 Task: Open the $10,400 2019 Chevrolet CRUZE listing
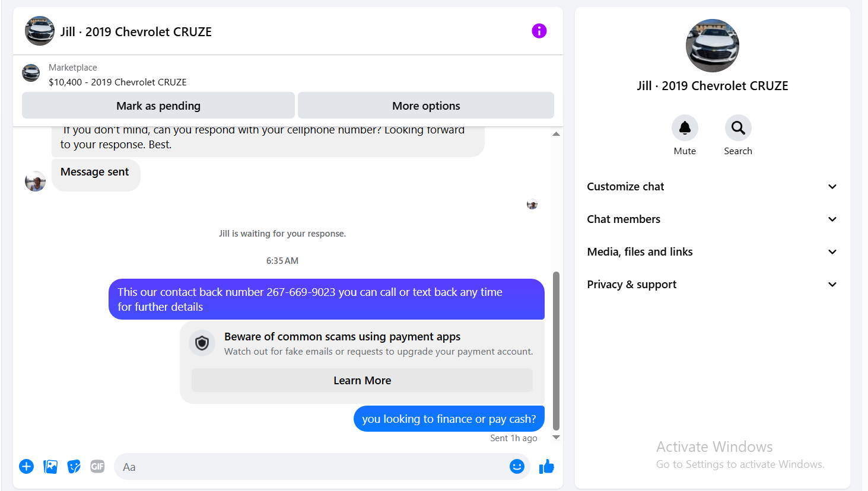[x=117, y=82]
